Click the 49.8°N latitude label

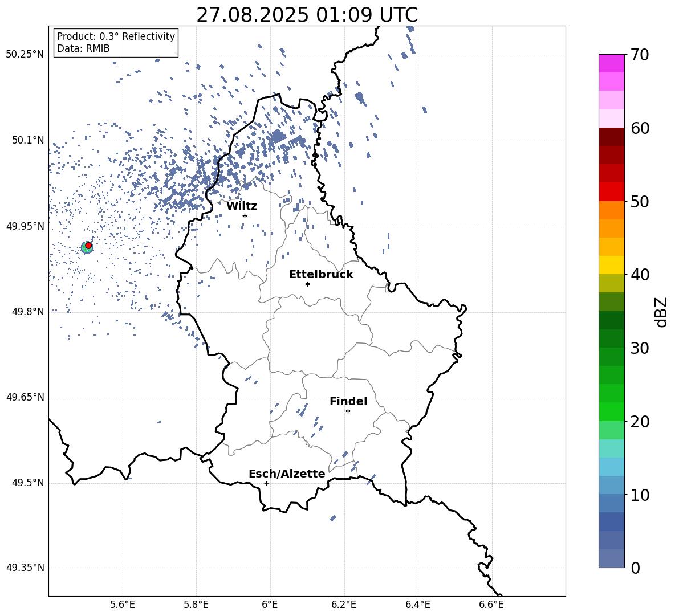[x=28, y=312]
